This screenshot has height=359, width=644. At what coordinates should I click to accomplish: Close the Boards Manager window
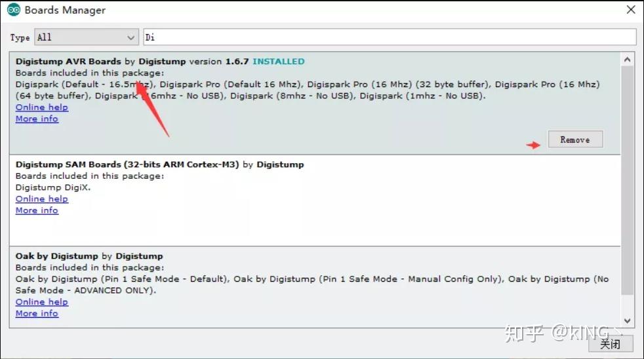tap(631, 9)
